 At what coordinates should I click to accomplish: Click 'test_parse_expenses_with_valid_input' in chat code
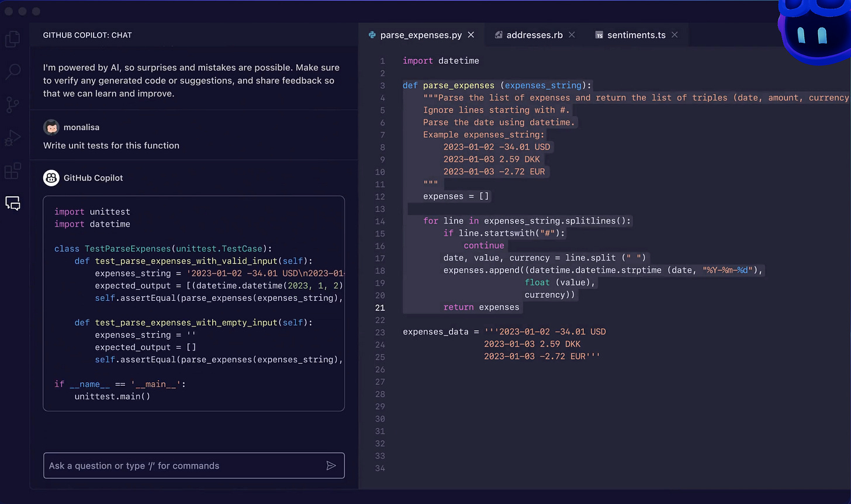186,260
